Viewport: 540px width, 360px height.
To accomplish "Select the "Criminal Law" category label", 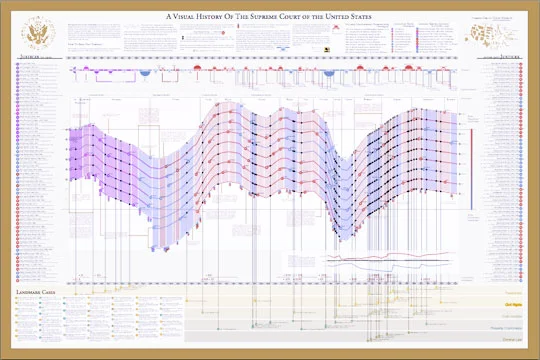I will pyautogui.click(x=512, y=340).
